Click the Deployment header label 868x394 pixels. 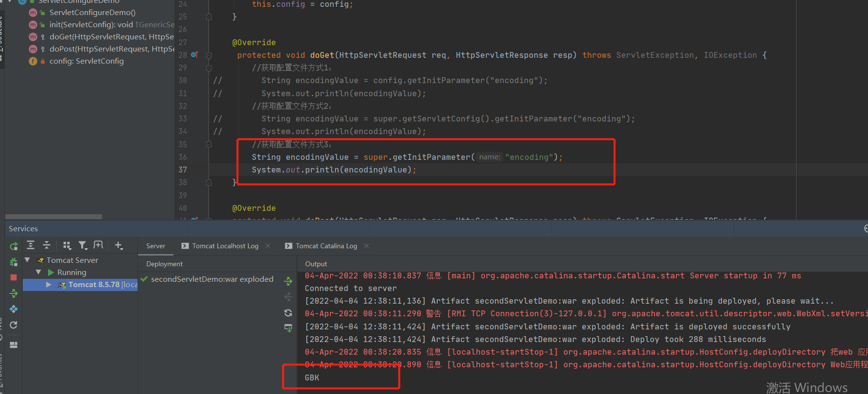164,264
